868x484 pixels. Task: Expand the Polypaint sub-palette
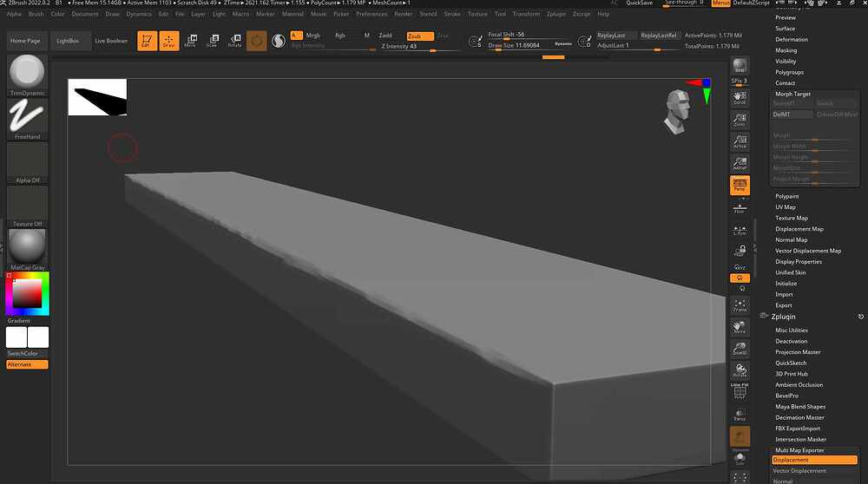786,196
